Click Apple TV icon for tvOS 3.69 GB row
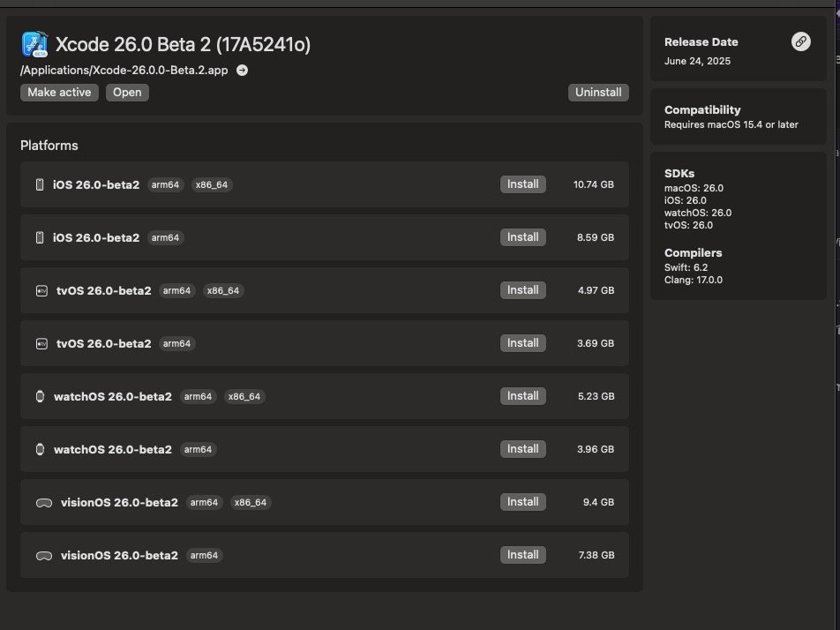This screenshot has width=840, height=630. (x=41, y=344)
